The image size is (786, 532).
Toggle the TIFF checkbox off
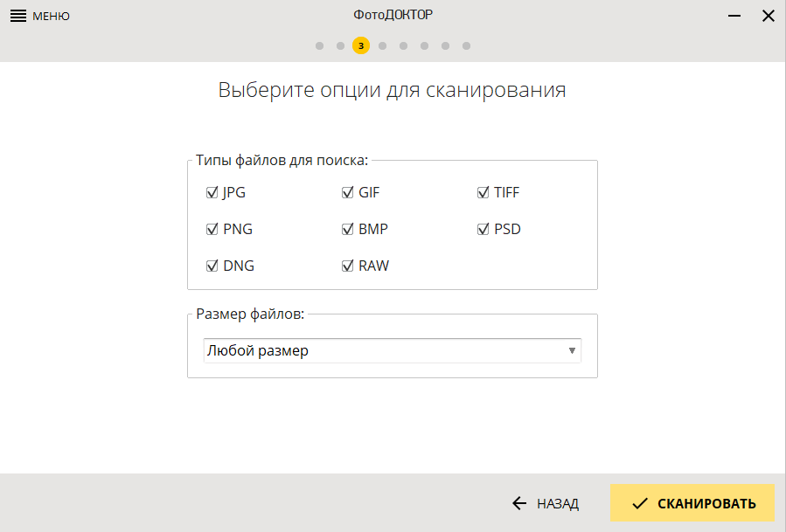[x=482, y=192]
